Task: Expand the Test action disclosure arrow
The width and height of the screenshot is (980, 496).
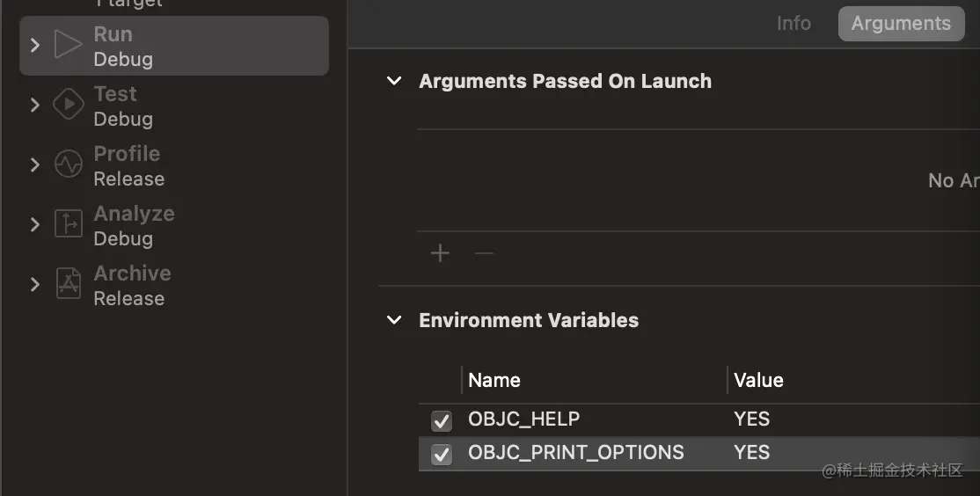Action: [x=35, y=105]
